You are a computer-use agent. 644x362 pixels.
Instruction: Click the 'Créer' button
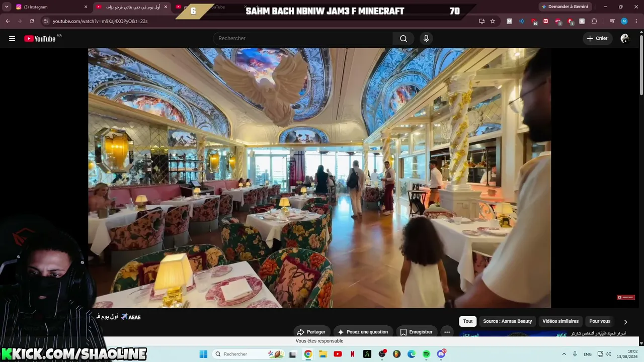click(597, 39)
